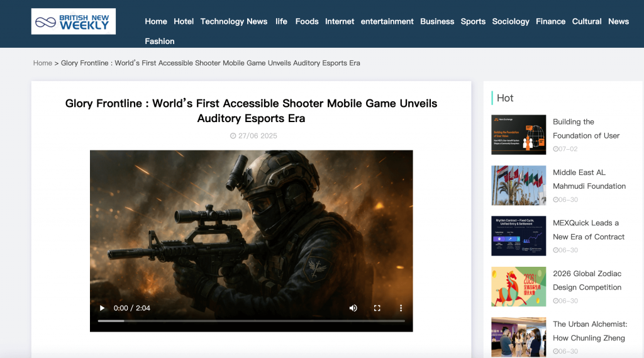The image size is (644, 358).
Task: Play the Glory Frontline video
Action: [103, 308]
